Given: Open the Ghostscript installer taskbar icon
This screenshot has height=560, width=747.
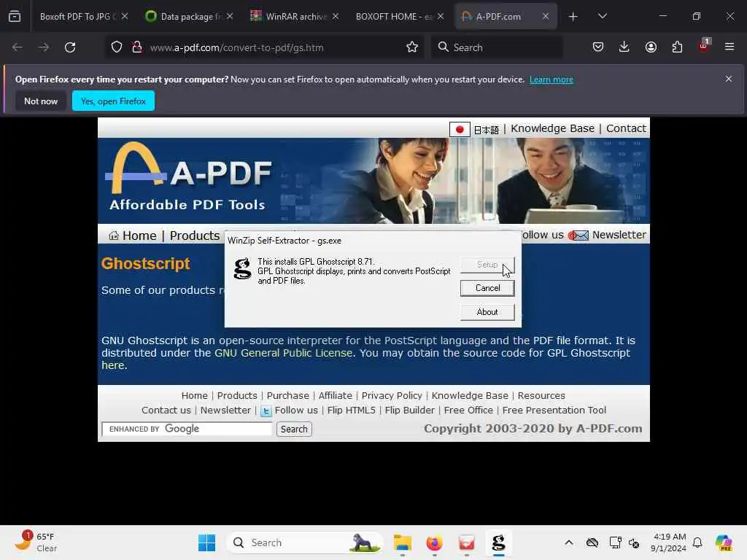Looking at the screenshot, I should pyautogui.click(x=498, y=542).
